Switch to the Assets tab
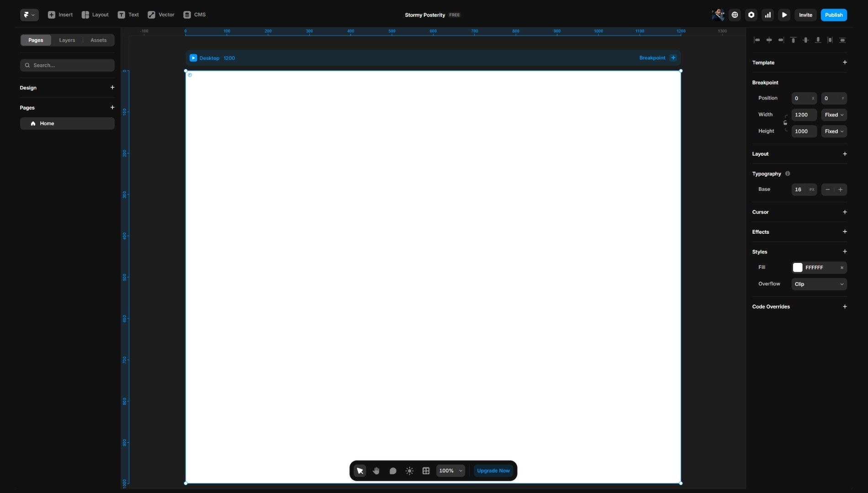 click(98, 40)
